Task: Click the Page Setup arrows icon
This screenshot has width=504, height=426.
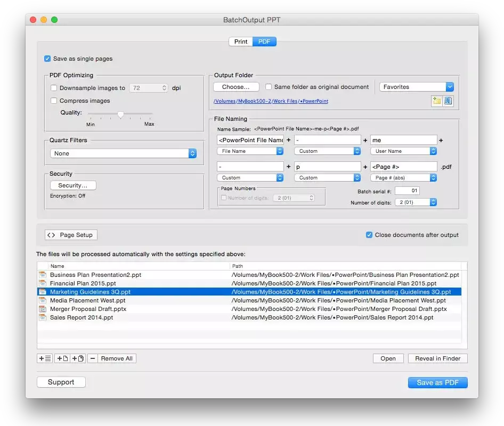Action: click(51, 235)
